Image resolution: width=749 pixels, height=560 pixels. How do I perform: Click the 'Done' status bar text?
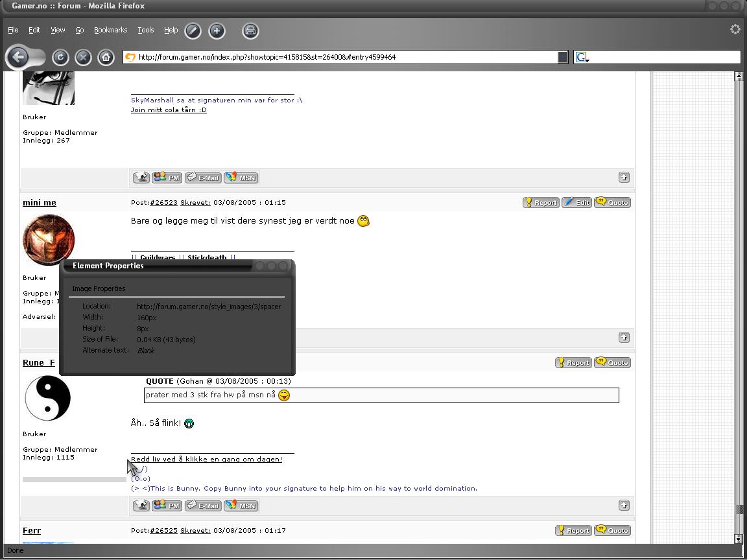(x=16, y=550)
